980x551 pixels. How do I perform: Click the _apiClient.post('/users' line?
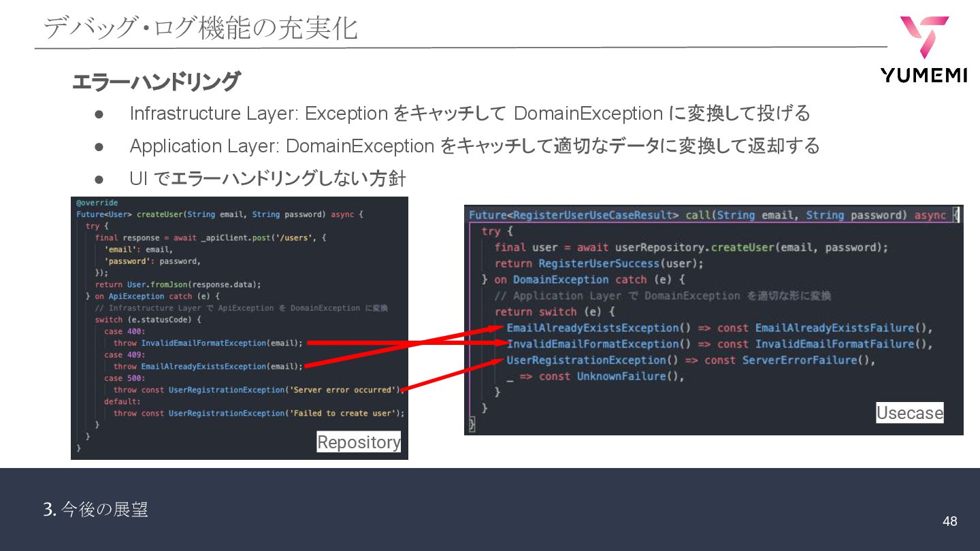211,237
